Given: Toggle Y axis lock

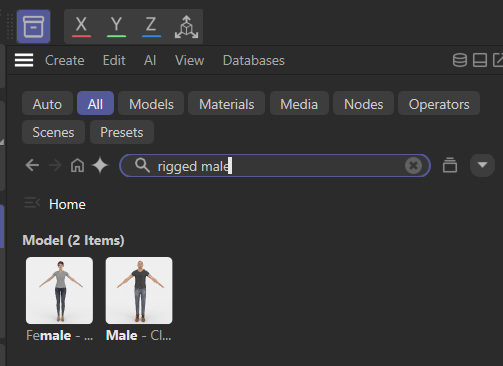Looking at the screenshot, I should tap(116, 26).
